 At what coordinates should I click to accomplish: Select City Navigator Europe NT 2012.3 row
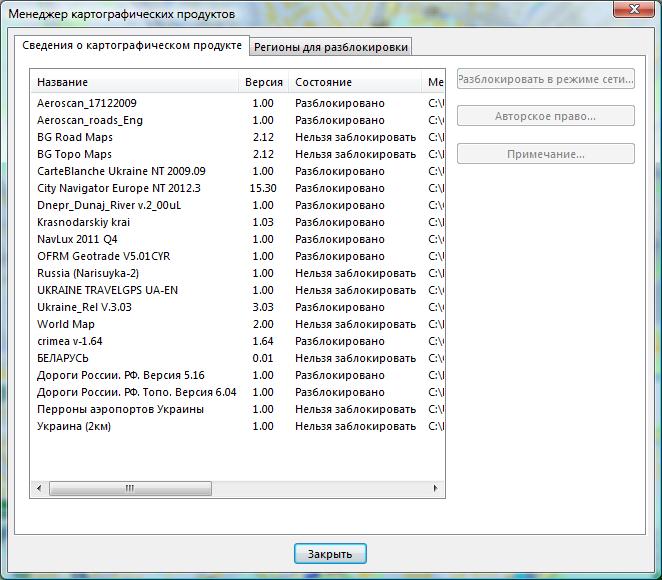click(119, 188)
